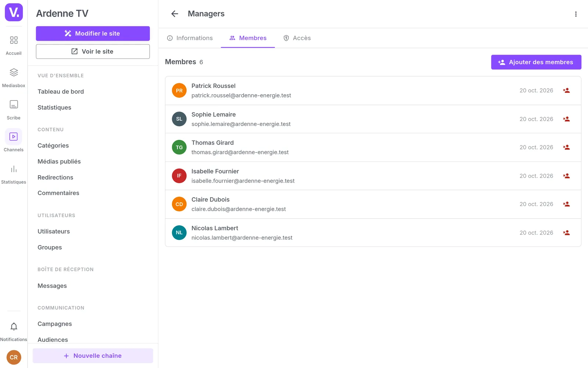This screenshot has width=588, height=368.
Task: Remove Sophie Lemaire from the group
Action: click(x=566, y=119)
